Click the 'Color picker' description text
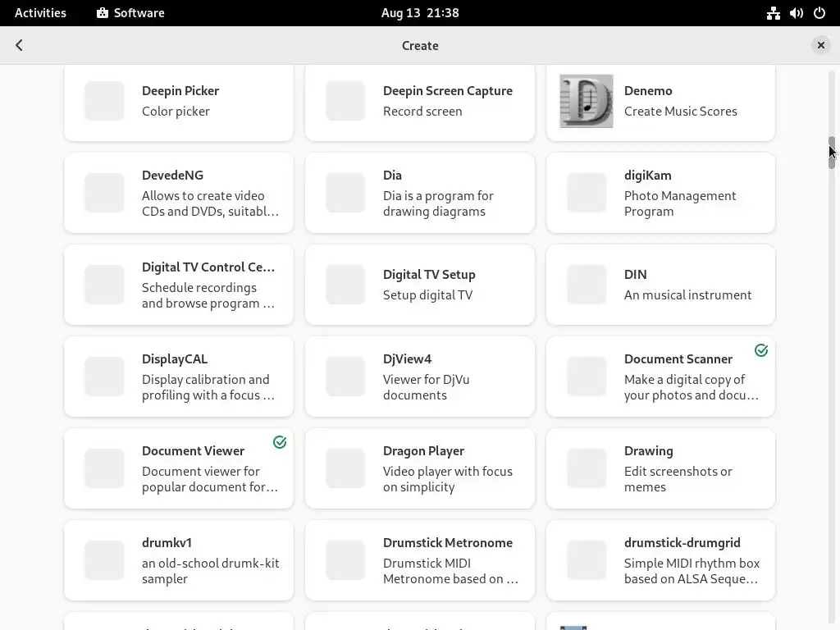Image resolution: width=840 pixels, height=630 pixels. 176,112
